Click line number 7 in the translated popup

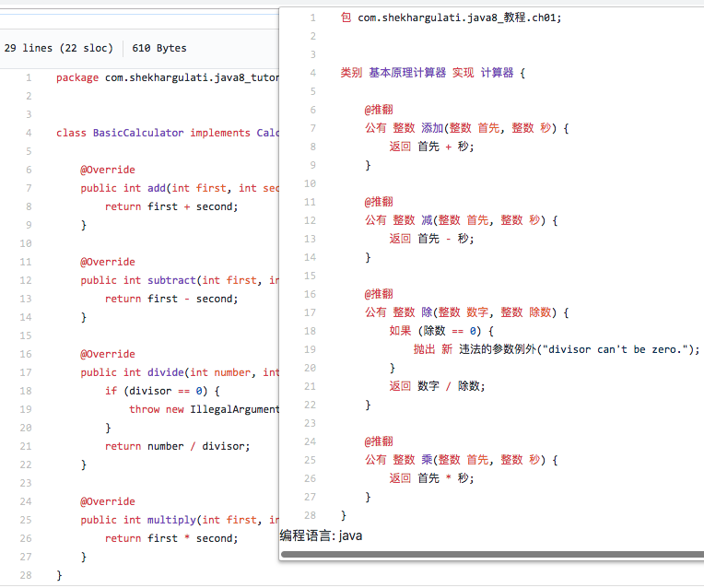click(313, 128)
